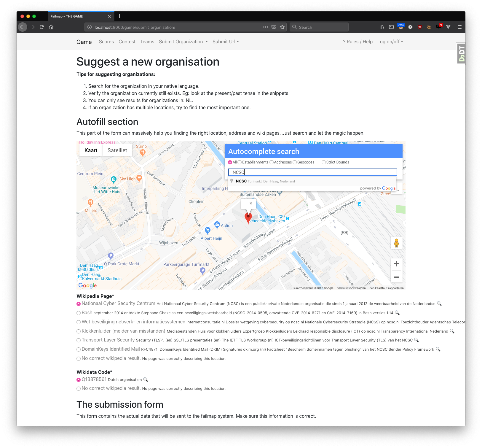Click the browser home icon
The width and height of the screenshot is (482, 448).
(51, 27)
